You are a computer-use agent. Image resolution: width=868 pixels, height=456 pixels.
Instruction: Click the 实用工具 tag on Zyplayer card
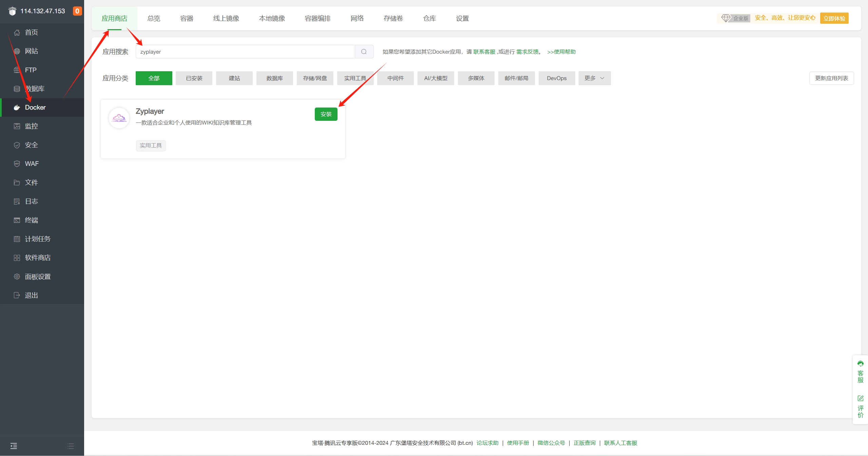click(x=151, y=145)
